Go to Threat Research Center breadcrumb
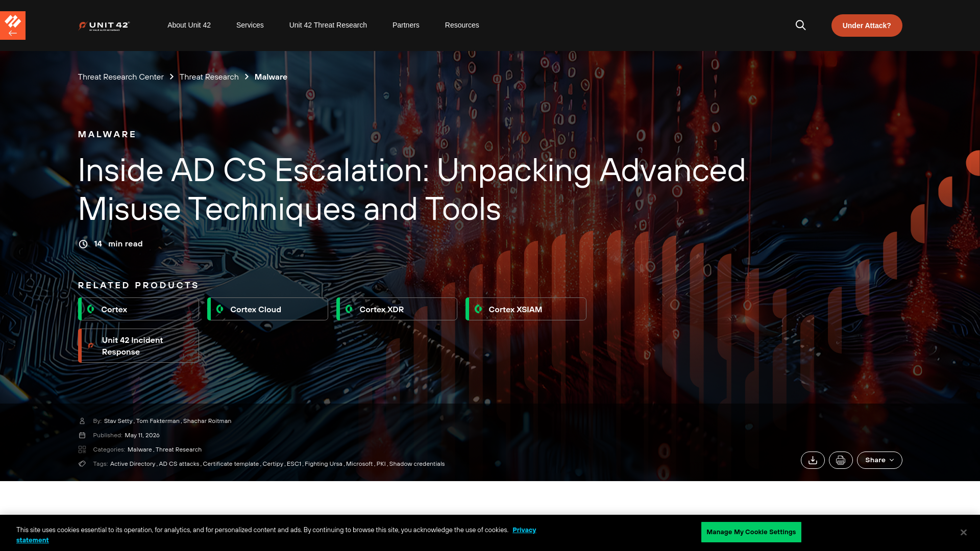The image size is (980, 551). coord(121,77)
